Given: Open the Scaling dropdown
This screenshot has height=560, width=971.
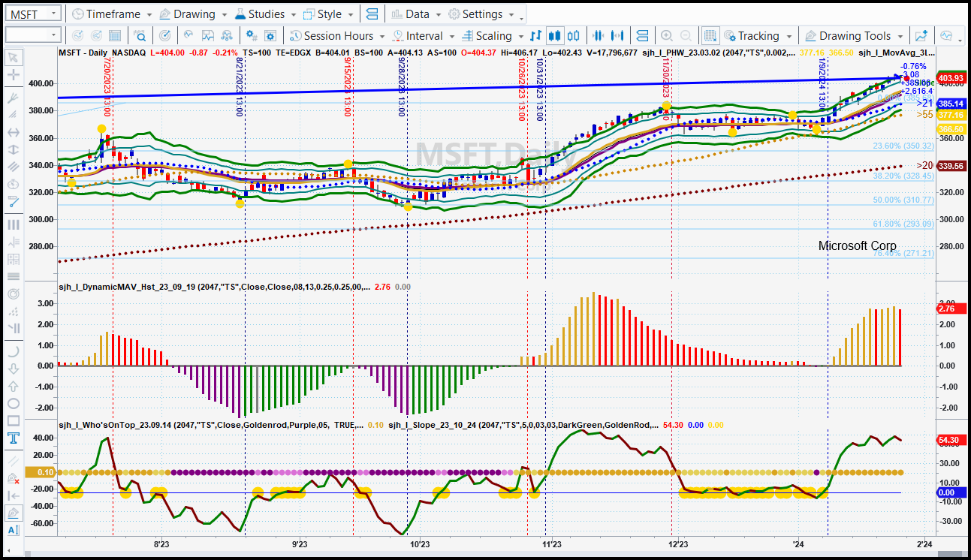Looking at the screenshot, I should tap(493, 35).
